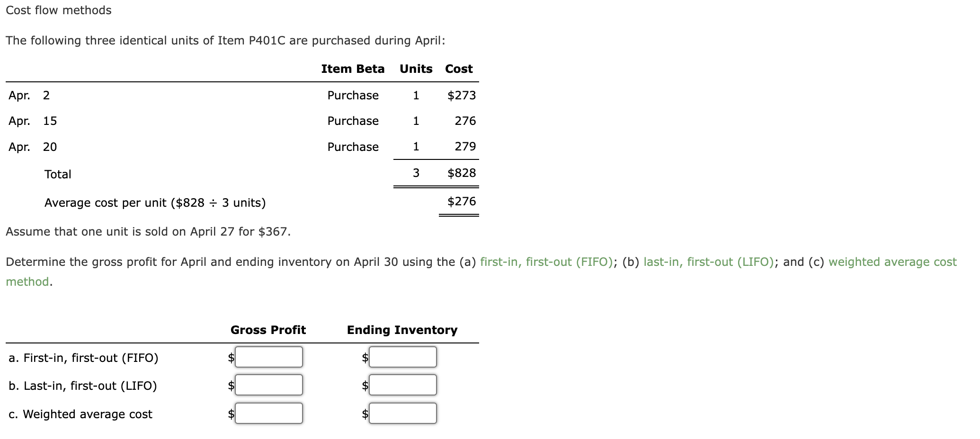Click the Item Beta column header
The width and height of the screenshot is (980, 439).
point(352,69)
